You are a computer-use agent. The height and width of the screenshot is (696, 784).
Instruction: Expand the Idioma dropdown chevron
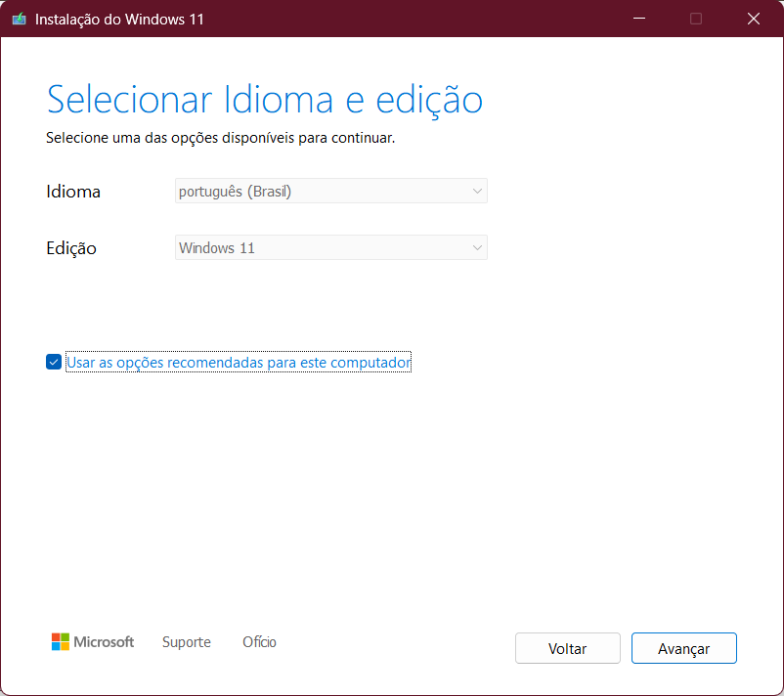(476, 191)
